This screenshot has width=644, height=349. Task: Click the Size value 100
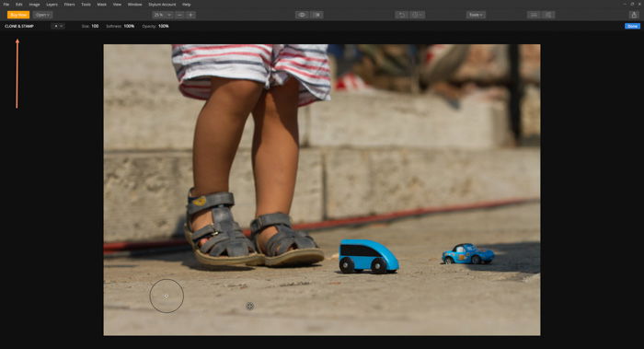95,26
